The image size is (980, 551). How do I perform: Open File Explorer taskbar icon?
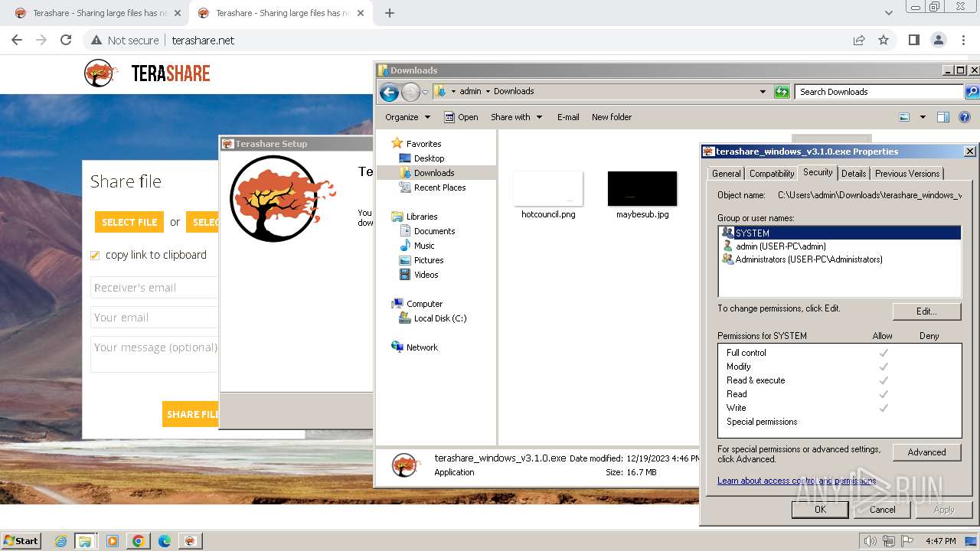pyautogui.click(x=85, y=541)
